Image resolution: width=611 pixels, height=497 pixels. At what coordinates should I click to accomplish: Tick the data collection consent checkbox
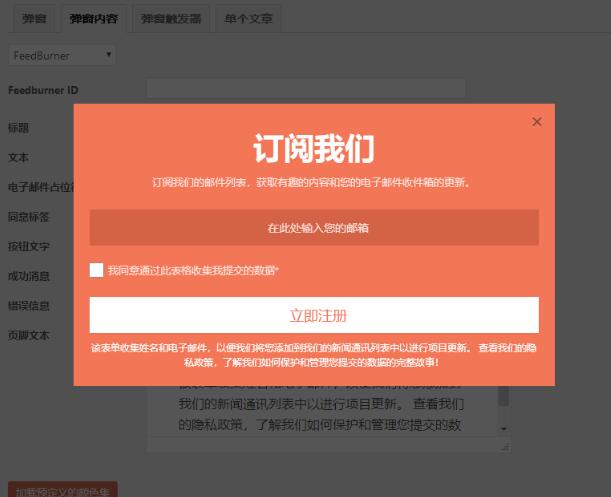(96, 270)
